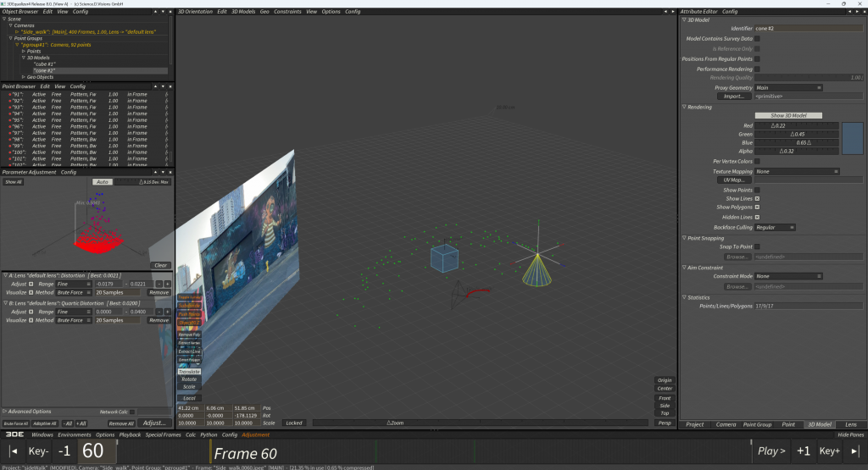Screen dimensions: 868x470
Task: Switch to the Camera tab in the Attribute Editor
Action: pos(726,424)
